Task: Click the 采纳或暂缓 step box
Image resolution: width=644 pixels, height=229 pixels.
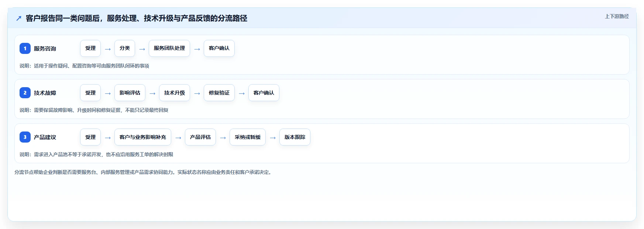Action: [248, 137]
